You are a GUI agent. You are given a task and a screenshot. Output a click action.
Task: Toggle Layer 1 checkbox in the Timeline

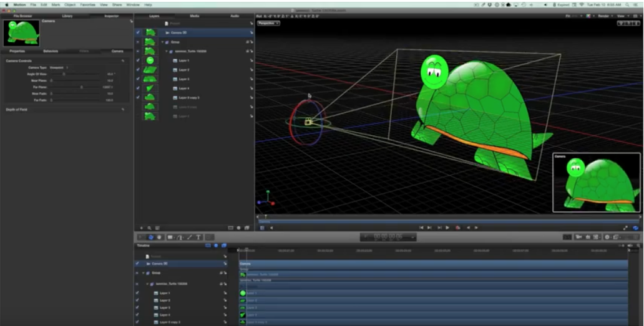(137, 293)
